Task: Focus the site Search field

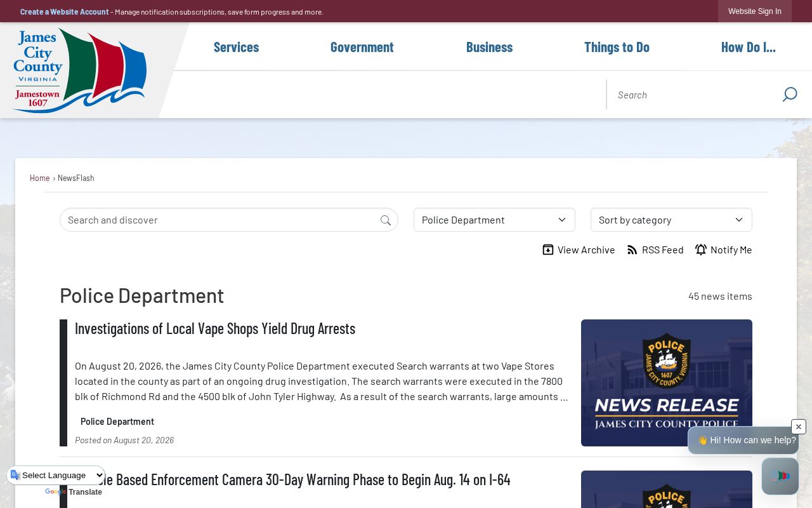Action: (x=695, y=95)
